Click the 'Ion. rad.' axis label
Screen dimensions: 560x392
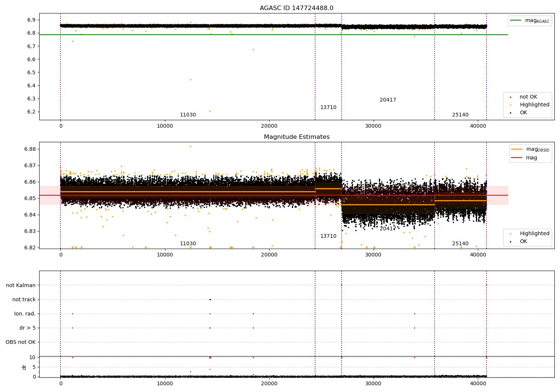(25, 314)
